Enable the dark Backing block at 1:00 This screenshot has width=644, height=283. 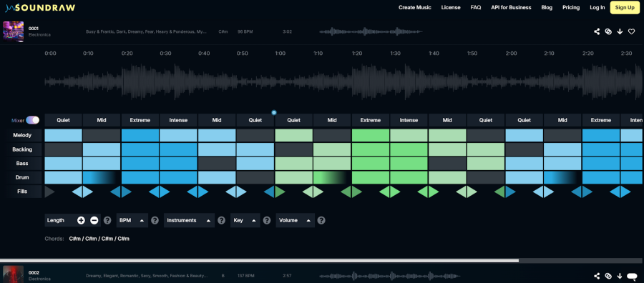tap(293, 149)
